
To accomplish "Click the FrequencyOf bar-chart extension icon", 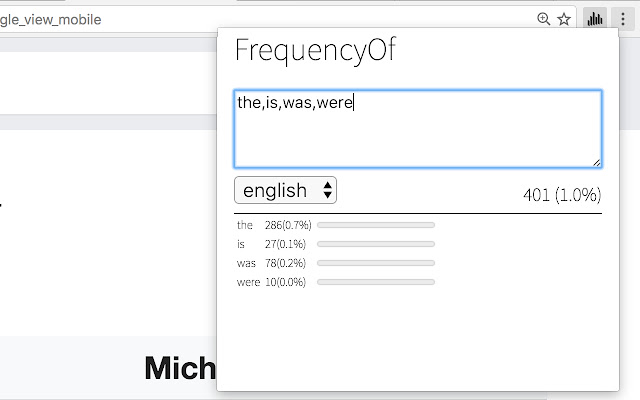I will point(596,18).
